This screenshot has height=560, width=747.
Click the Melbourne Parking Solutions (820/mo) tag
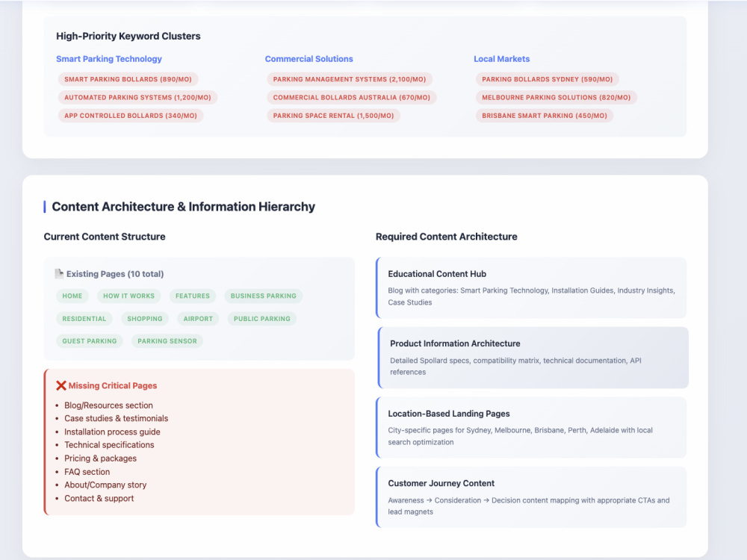coord(556,97)
